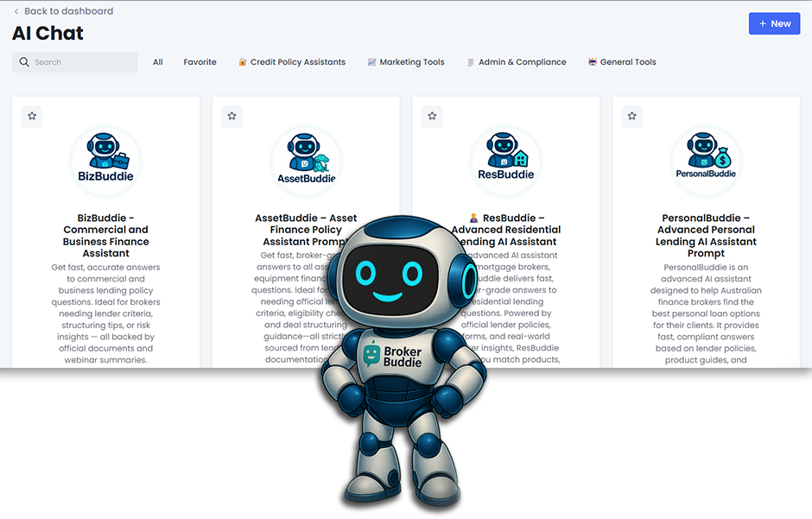Switch to the Marketing Tools tab
812x519 pixels.
point(406,62)
